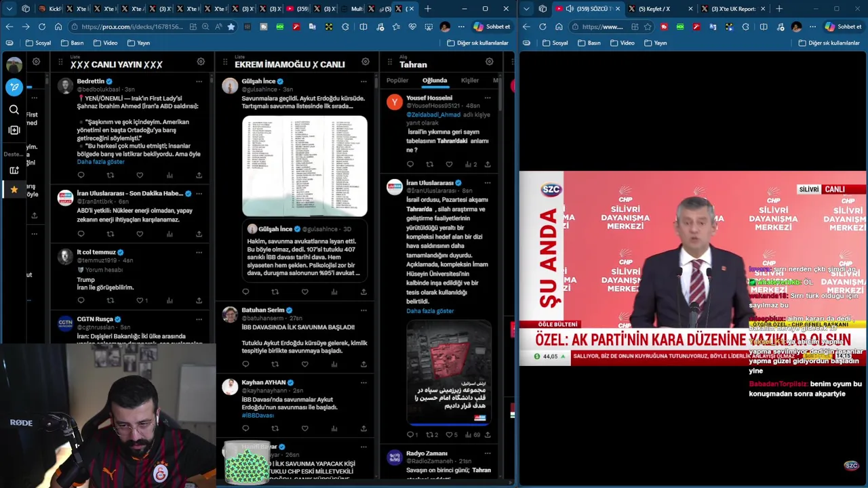Select the starred deck in sidebar
Viewport: 868px width, 488px height.
coord(14,190)
